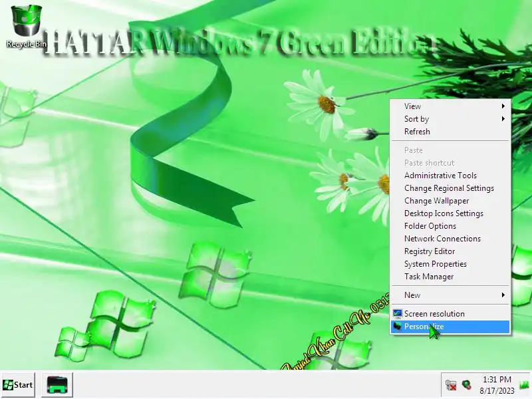Open Folder Options entry
The image size is (532, 399).
(x=451, y=226)
